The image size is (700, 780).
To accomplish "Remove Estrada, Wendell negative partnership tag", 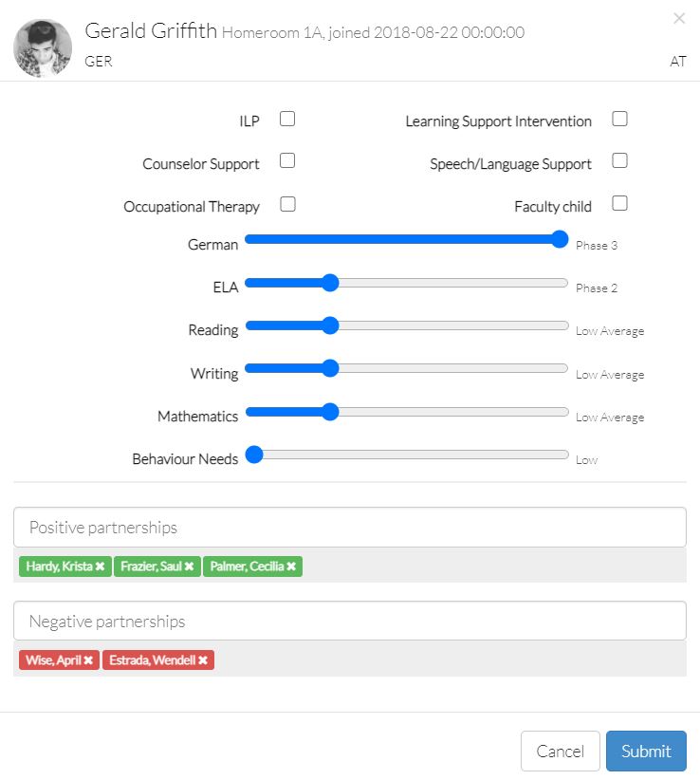I will 203,659.
